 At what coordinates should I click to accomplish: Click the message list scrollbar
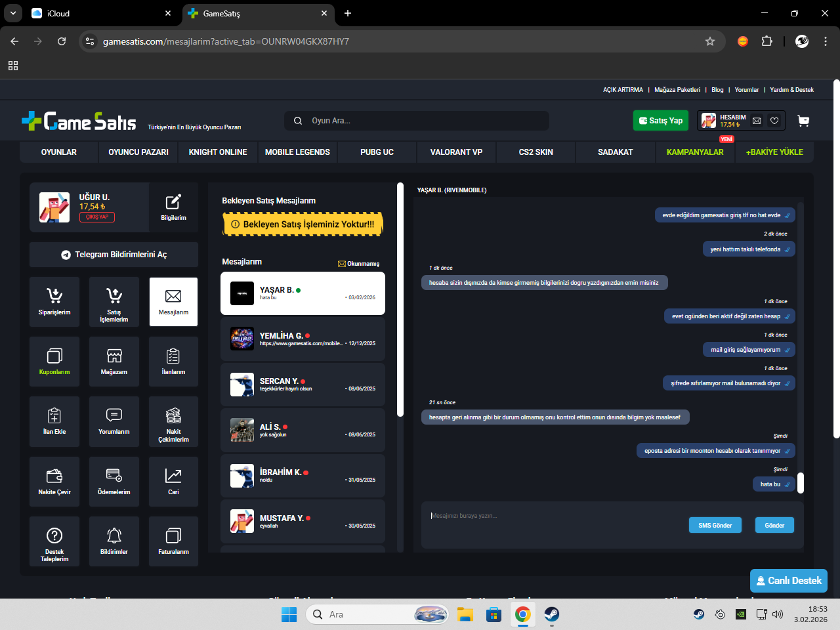click(400, 300)
